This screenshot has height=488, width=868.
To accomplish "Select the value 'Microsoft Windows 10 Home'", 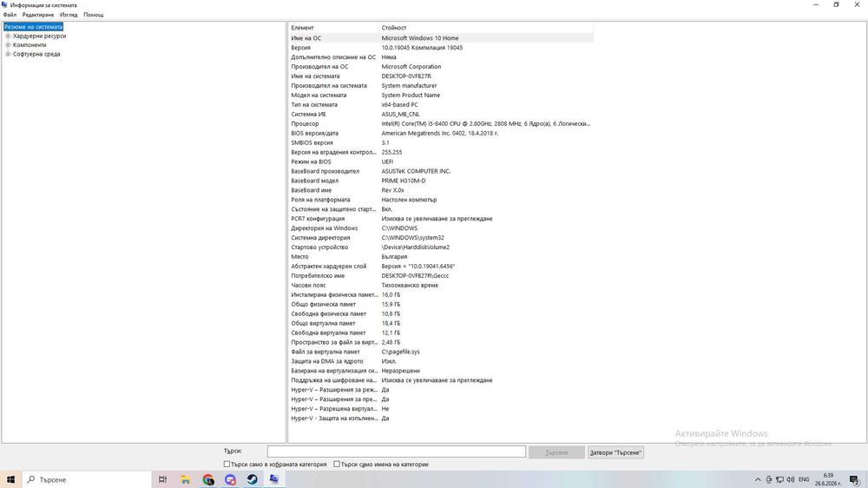I will [419, 38].
